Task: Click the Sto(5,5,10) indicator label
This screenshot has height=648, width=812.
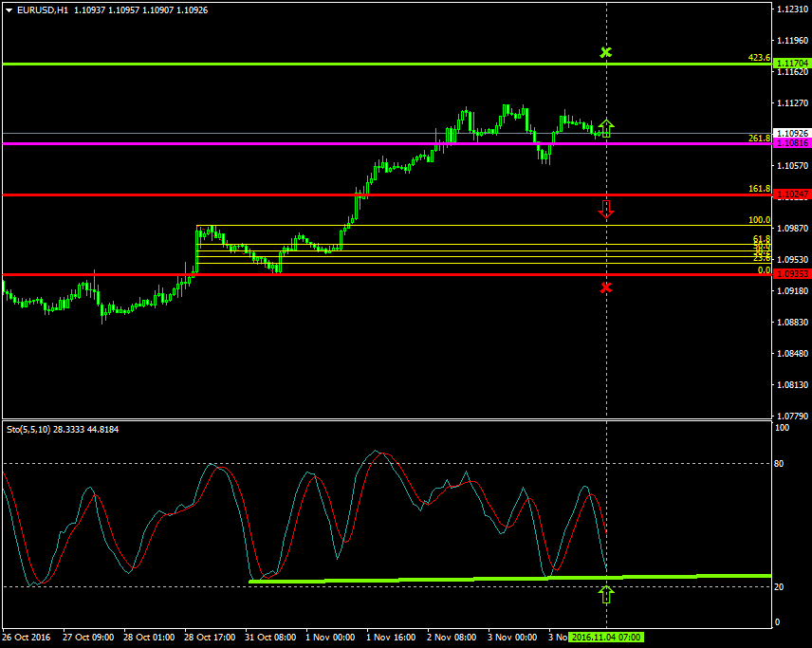Action: pyautogui.click(x=34, y=430)
